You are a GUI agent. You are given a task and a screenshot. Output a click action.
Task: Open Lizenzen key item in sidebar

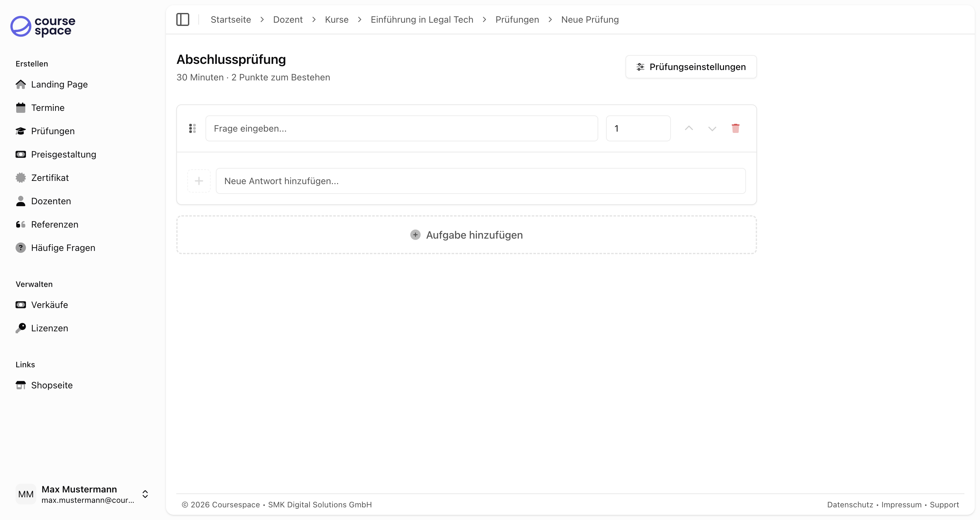coord(50,328)
